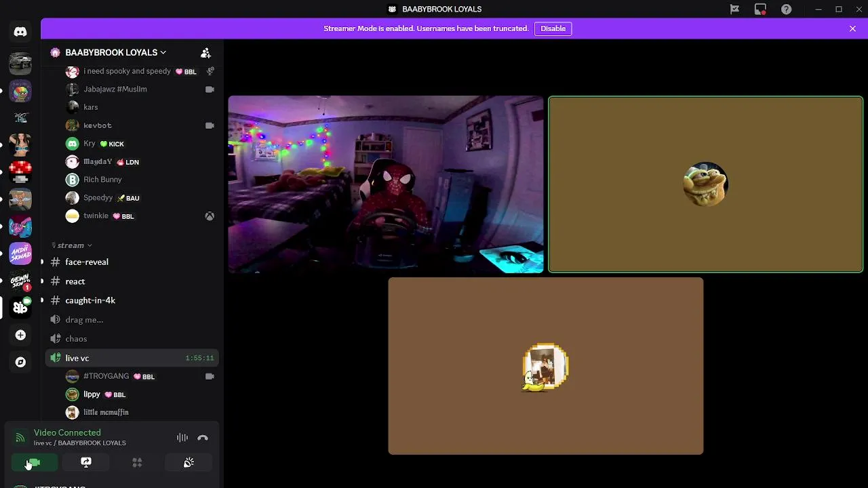Open the bikini photo server icon
The width and height of the screenshot is (868, 488).
[x=20, y=145]
